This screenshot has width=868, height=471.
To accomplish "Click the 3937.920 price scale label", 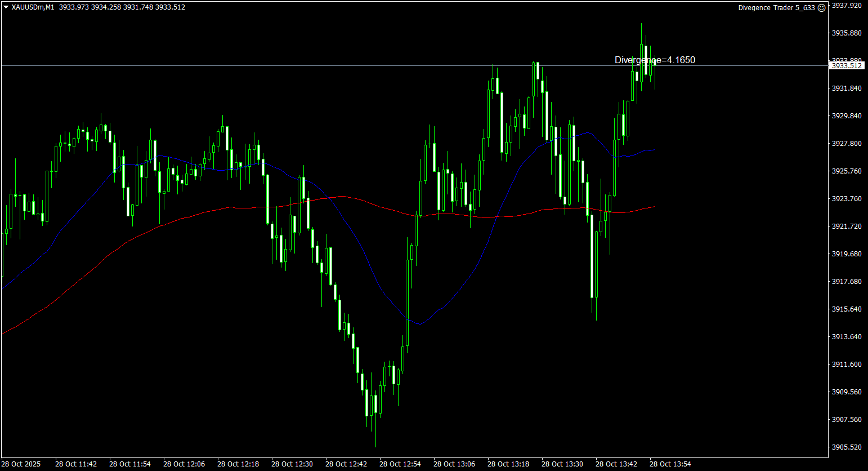I will tap(847, 6).
